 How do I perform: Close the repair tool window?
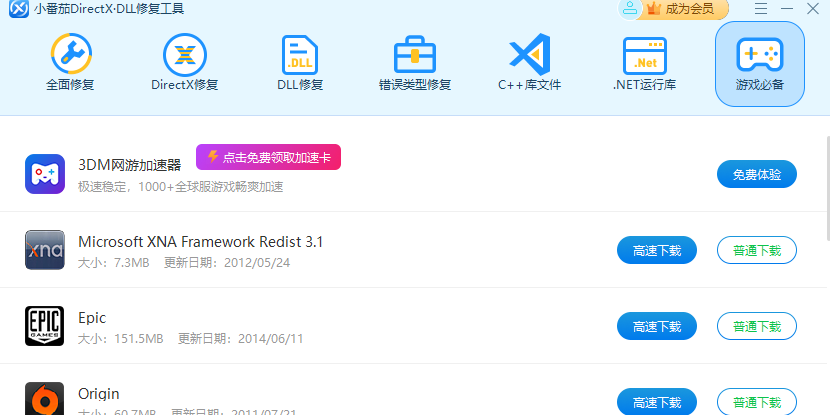(813, 9)
